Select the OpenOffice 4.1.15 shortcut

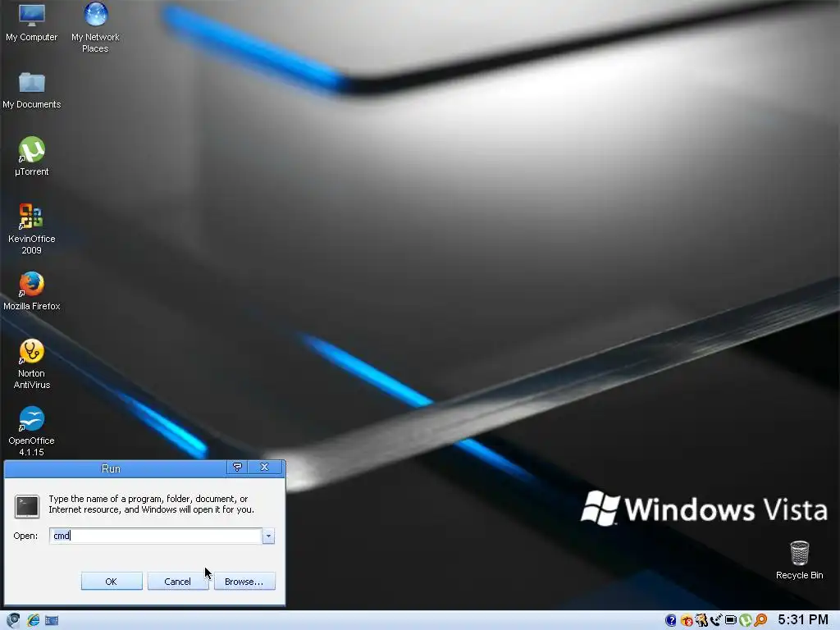32,431
